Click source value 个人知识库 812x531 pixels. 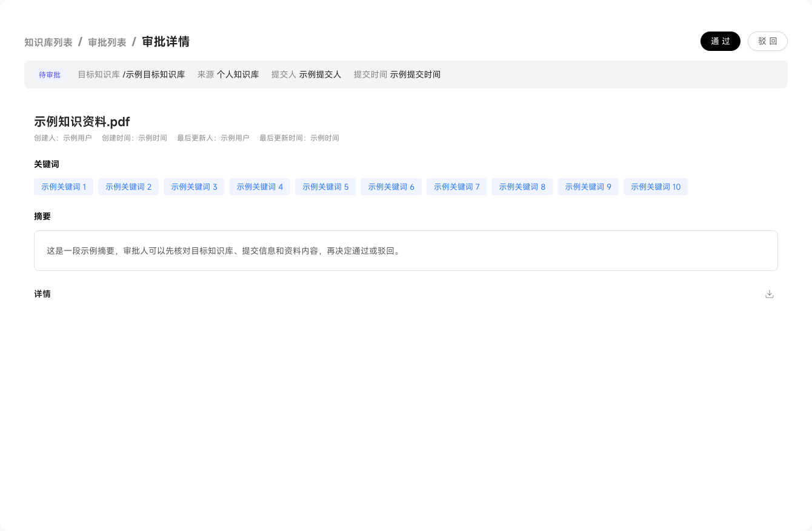(238, 75)
